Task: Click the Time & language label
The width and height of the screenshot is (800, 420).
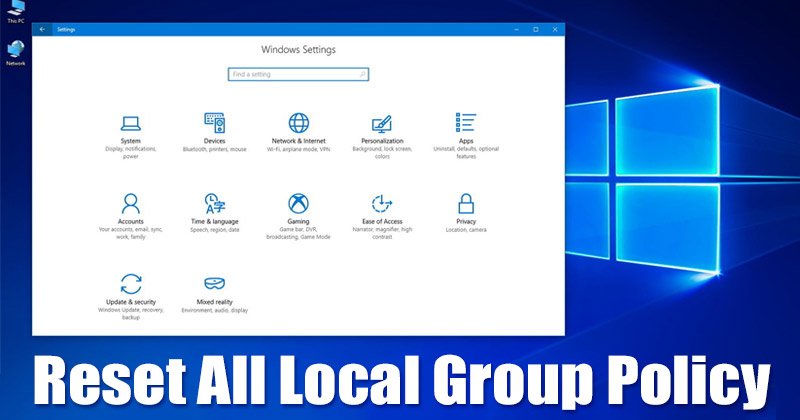Action: (x=214, y=221)
